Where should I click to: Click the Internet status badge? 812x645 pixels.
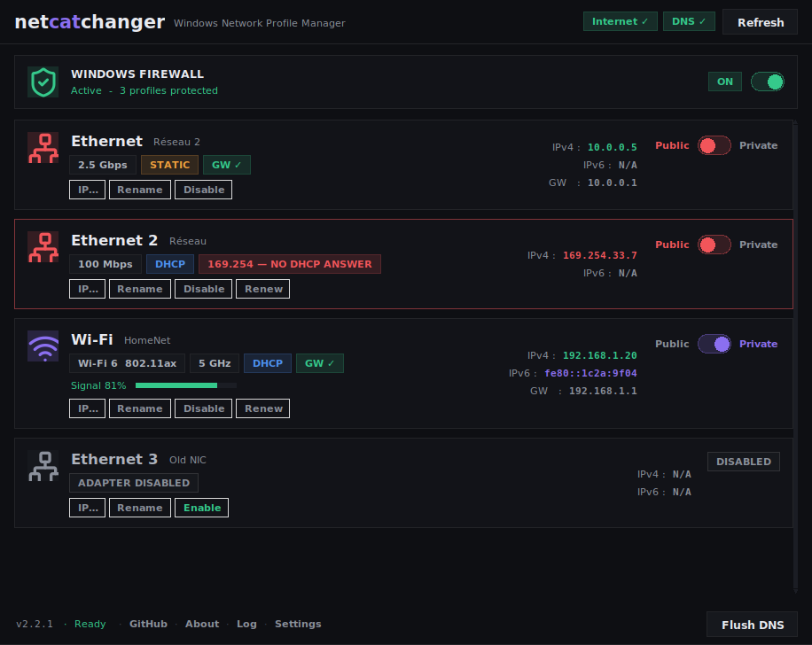click(x=621, y=21)
